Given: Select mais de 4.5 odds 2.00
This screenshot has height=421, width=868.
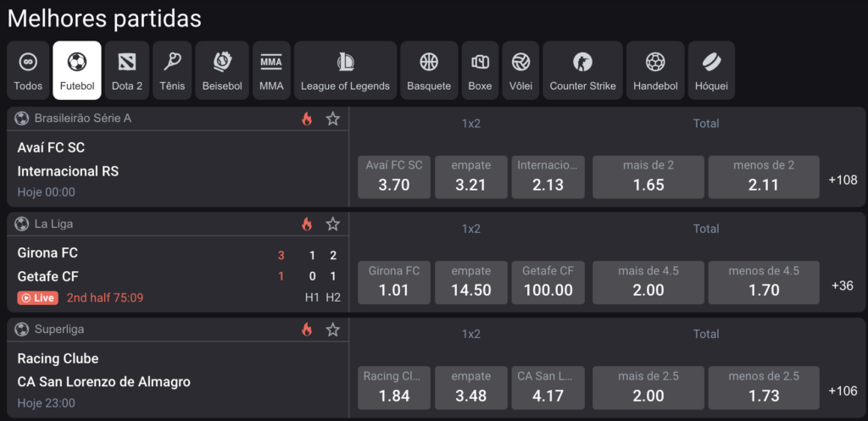Looking at the screenshot, I should point(648,283).
